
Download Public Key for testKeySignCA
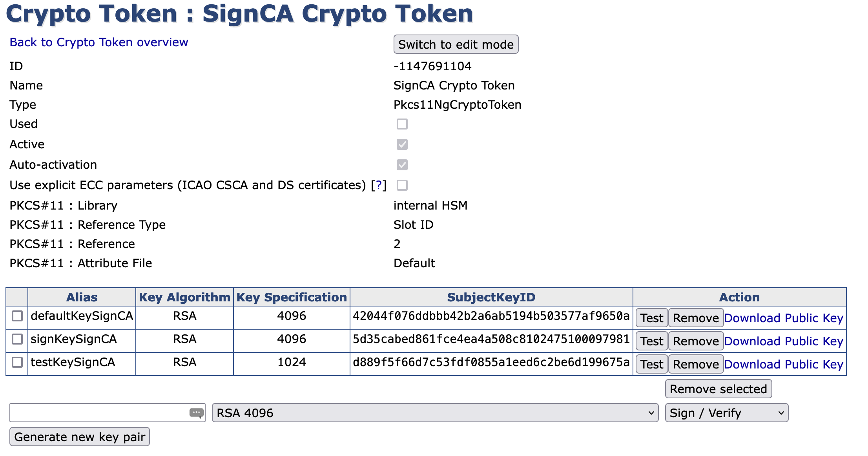(783, 364)
